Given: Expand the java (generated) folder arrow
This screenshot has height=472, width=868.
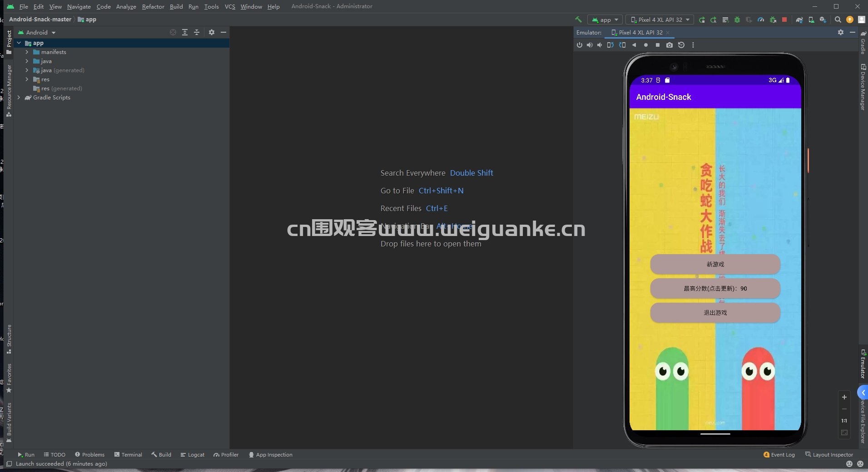Looking at the screenshot, I should point(27,70).
